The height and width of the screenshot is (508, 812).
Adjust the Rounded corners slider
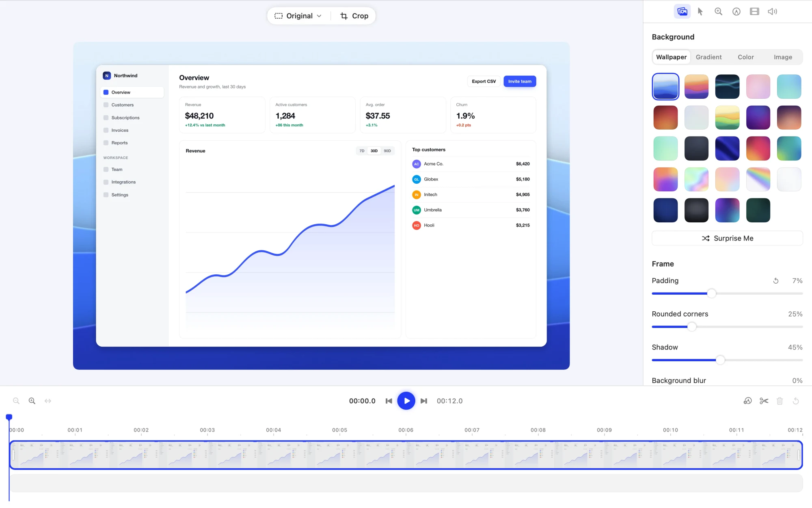point(692,327)
